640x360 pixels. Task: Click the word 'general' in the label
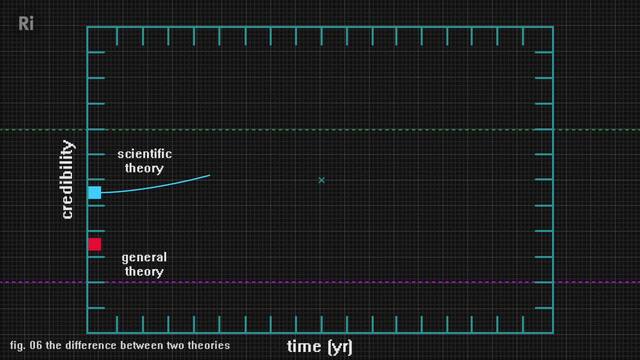point(144,258)
